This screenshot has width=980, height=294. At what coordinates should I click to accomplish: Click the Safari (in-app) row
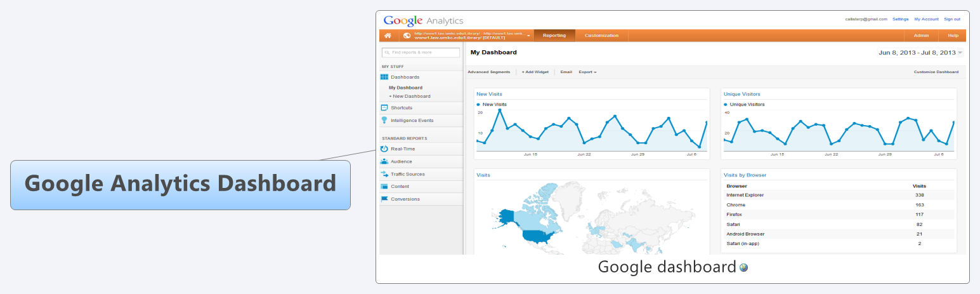[x=839, y=243]
